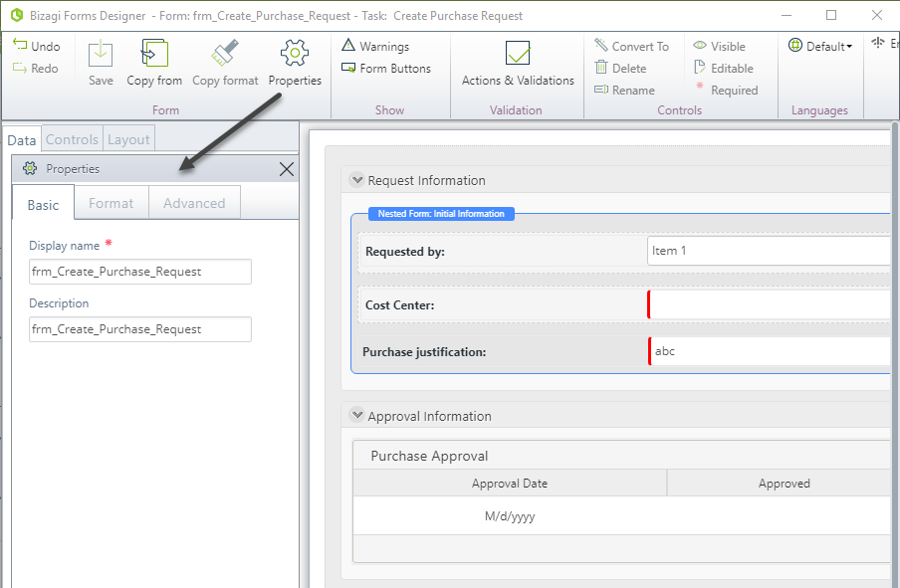Select the Cost Center: label
This screenshot has height=588, width=900.
[399, 305]
